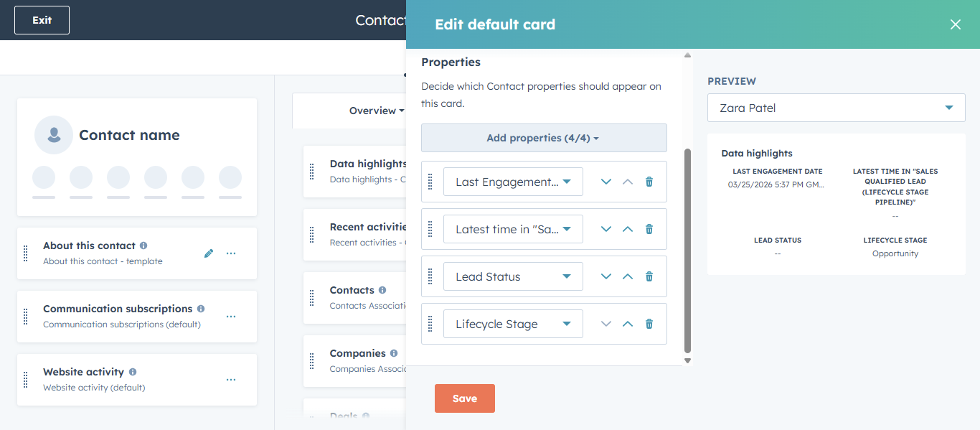Open the Add properties (4/4) dropdown
The height and width of the screenshot is (430, 980).
pyautogui.click(x=543, y=137)
